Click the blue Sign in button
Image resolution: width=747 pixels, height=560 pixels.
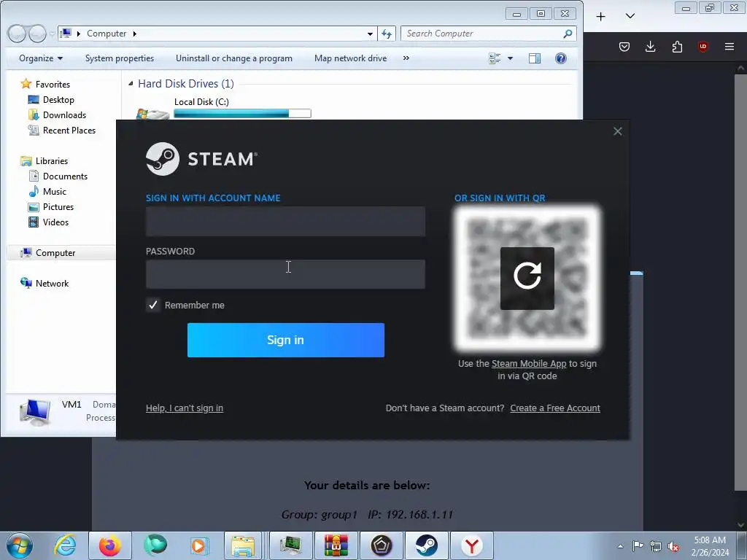click(x=286, y=340)
